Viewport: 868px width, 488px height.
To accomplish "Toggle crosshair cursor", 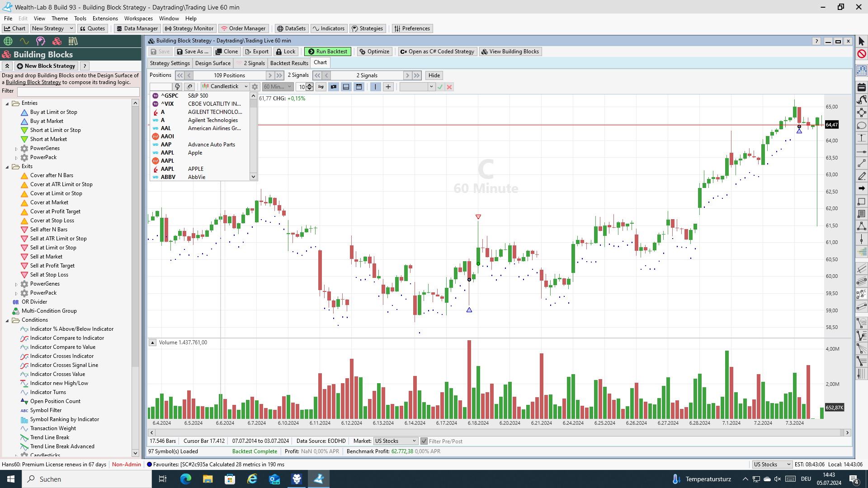I will tap(388, 87).
